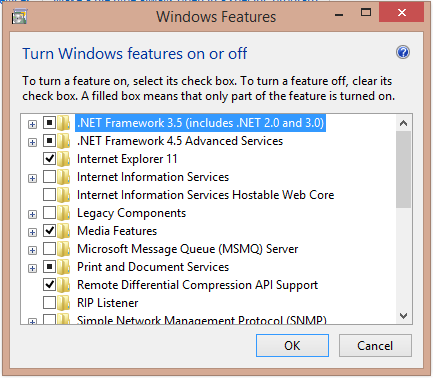The height and width of the screenshot is (378, 433).
Task: Click the Legacy Components folder icon
Action: pos(63,213)
